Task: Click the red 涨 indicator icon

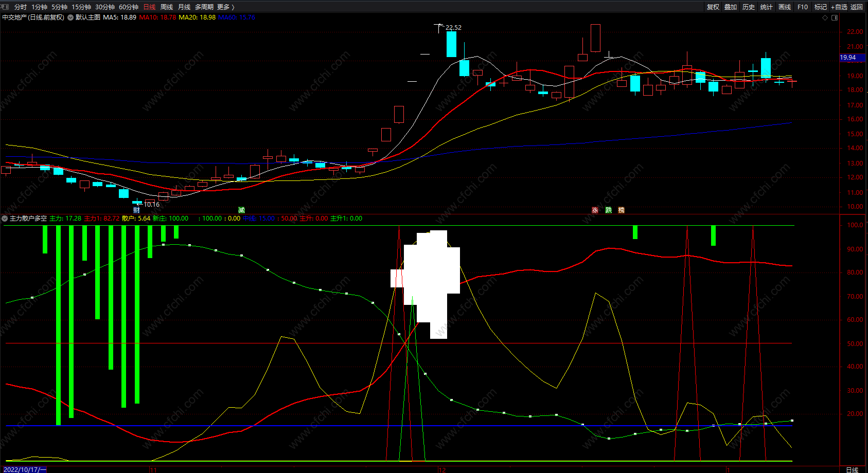Action: [595, 210]
